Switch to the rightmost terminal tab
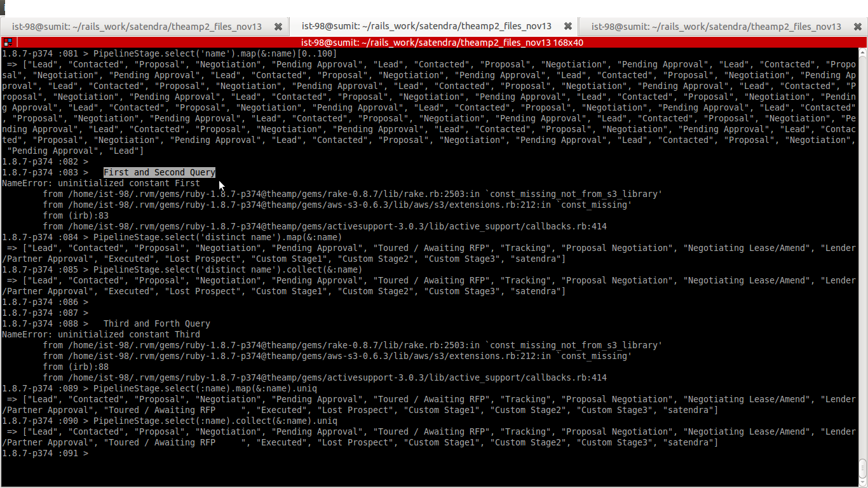The image size is (868, 488). point(716,27)
